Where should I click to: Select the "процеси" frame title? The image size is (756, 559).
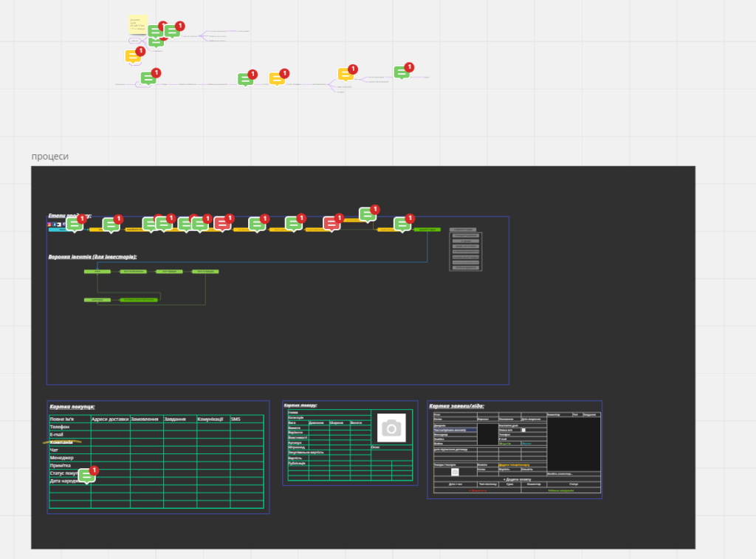[x=50, y=157]
